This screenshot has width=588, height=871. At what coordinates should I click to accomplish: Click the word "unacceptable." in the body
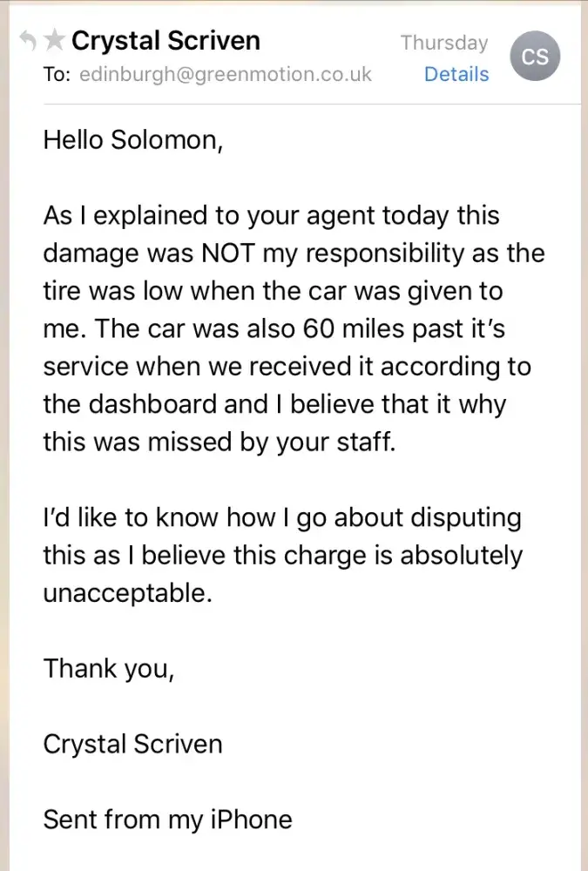pos(127,593)
